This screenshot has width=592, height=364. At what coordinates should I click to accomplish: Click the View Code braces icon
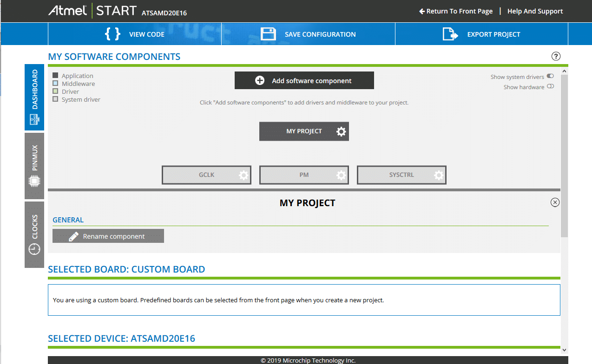(112, 34)
